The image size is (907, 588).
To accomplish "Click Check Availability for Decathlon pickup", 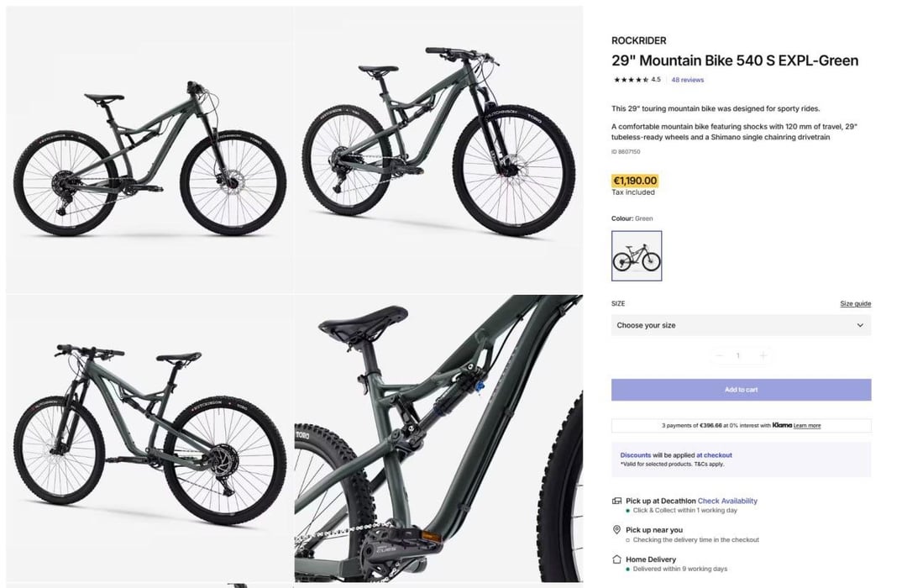I will [727, 501].
